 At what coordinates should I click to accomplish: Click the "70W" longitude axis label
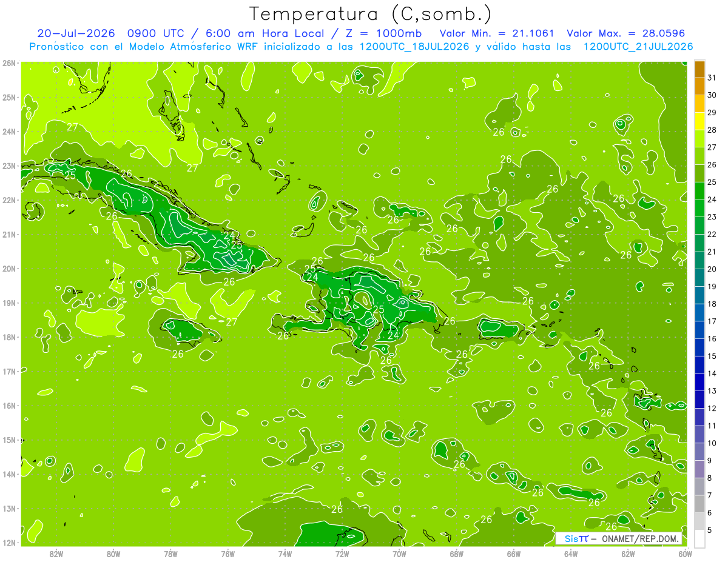399,554
